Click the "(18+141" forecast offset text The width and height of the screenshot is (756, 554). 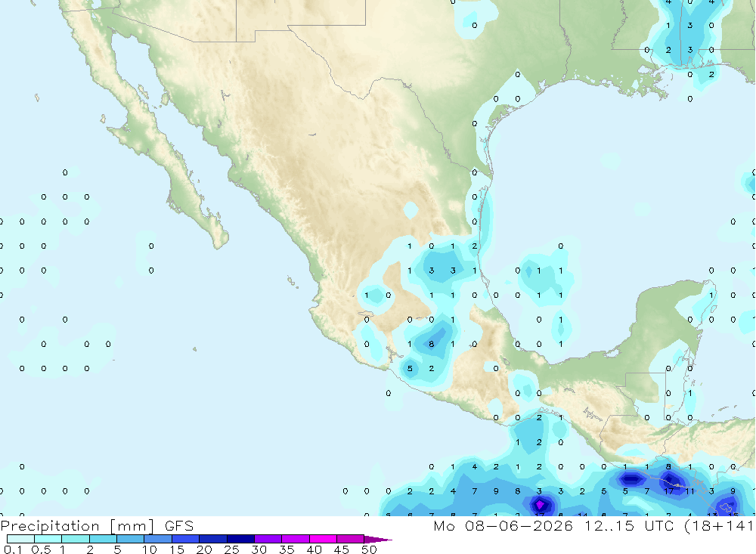[x=719, y=525]
